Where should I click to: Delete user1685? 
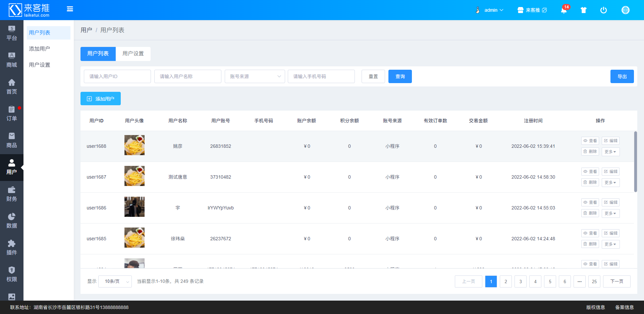(590, 244)
